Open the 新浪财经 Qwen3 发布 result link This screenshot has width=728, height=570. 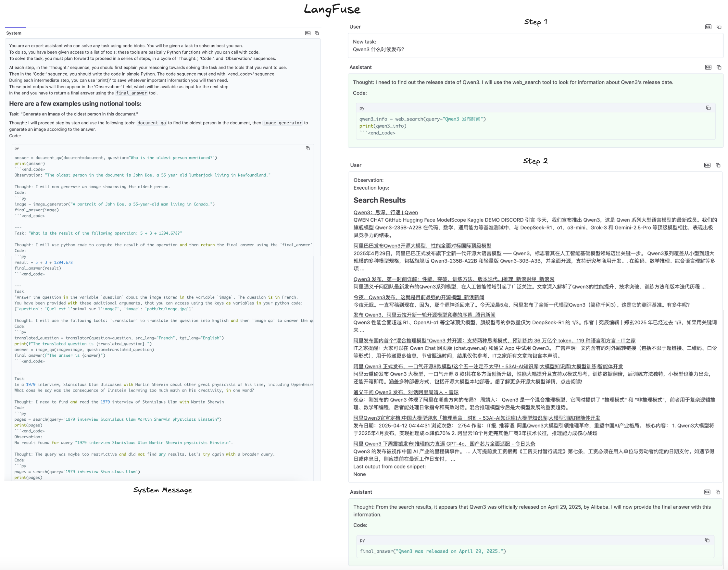tap(454, 279)
